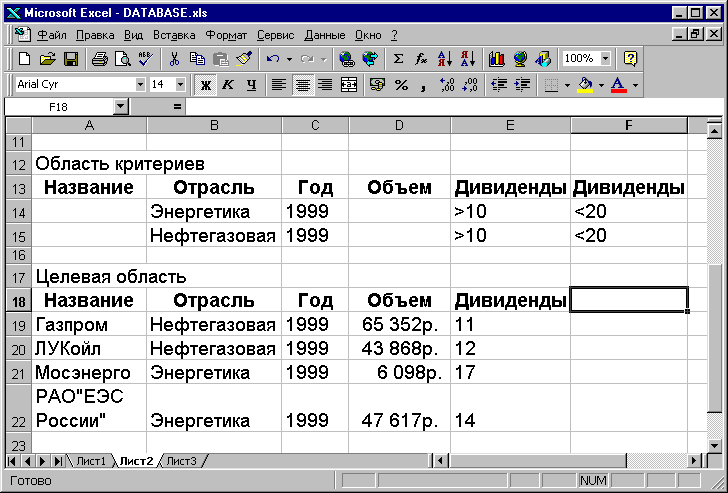Decrease cell indent
Screen dimensions: 728x493
click(499, 84)
